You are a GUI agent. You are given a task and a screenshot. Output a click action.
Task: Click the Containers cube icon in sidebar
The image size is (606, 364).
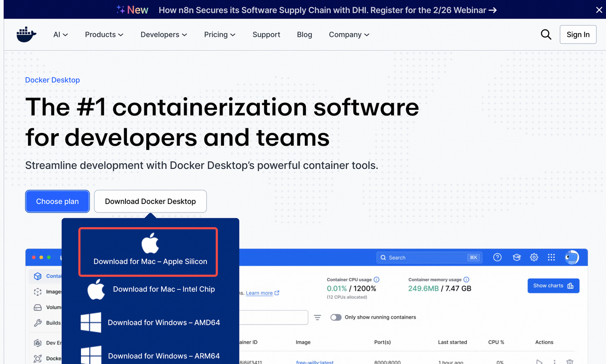click(x=37, y=276)
